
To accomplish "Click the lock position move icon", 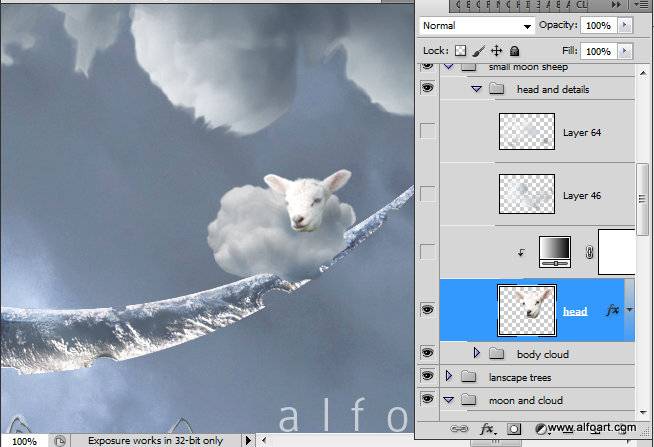I will click(496, 51).
